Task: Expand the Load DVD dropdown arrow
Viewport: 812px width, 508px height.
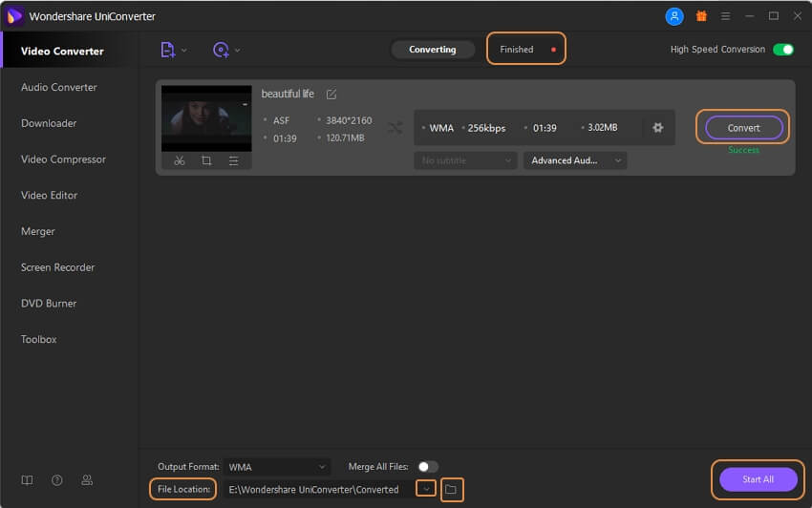Action: click(x=237, y=51)
